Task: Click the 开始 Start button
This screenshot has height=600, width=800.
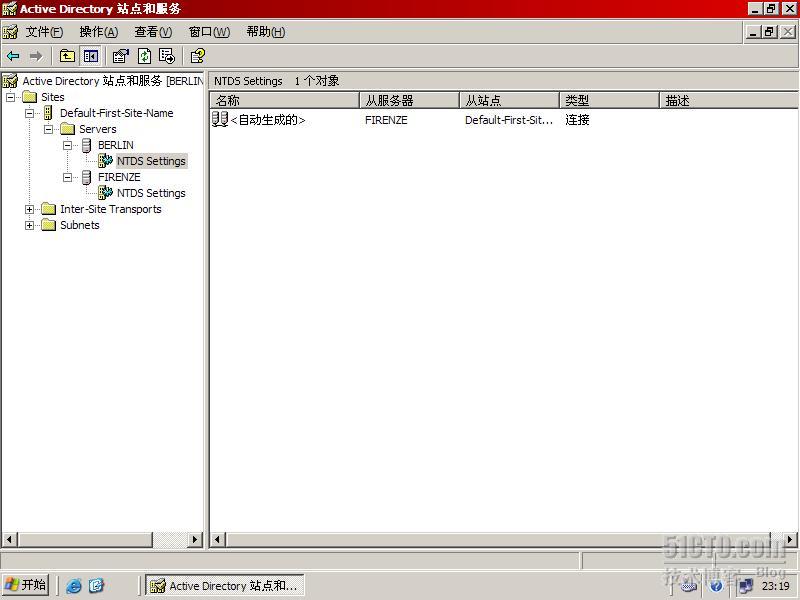Action: (26, 585)
